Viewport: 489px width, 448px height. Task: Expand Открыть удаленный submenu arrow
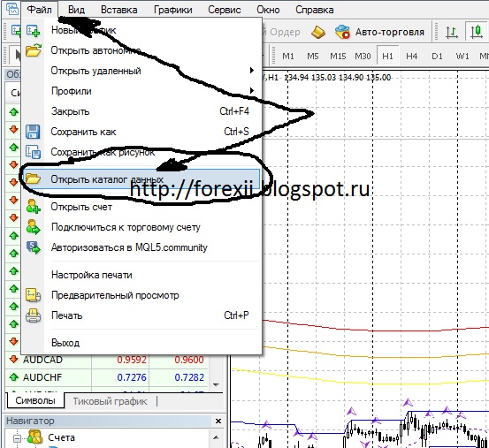(x=252, y=71)
